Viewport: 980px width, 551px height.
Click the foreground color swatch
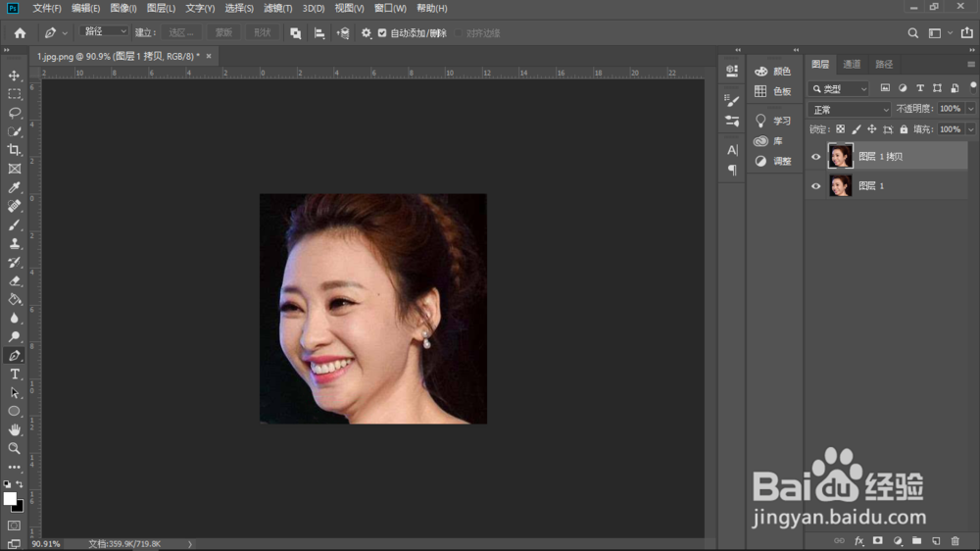pos(10,498)
